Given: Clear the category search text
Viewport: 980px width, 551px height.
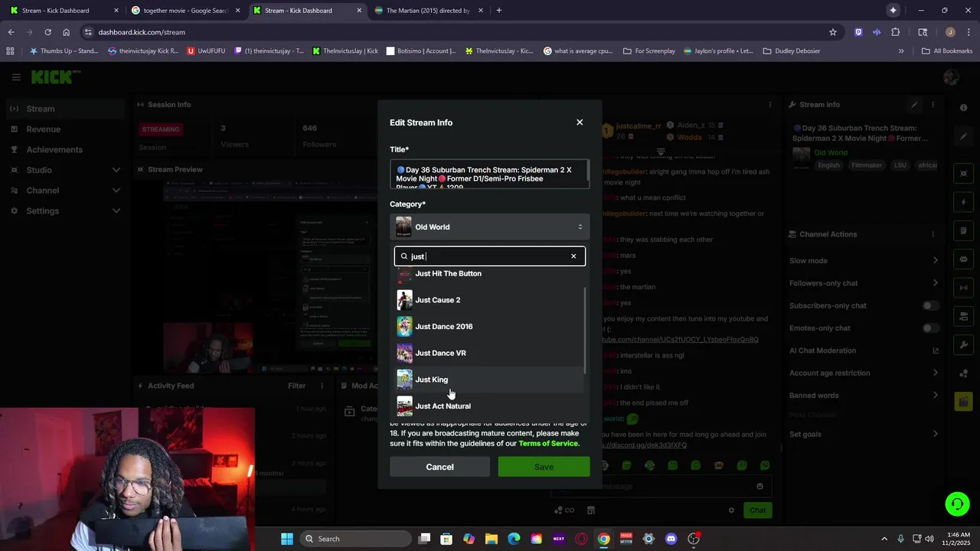Looking at the screenshot, I should tap(573, 256).
